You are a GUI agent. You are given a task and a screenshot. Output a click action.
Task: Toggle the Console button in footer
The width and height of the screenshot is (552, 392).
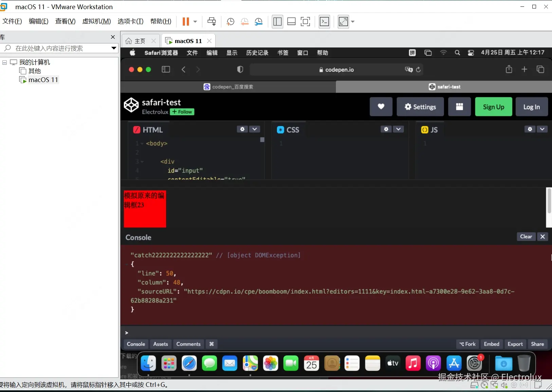(x=136, y=344)
